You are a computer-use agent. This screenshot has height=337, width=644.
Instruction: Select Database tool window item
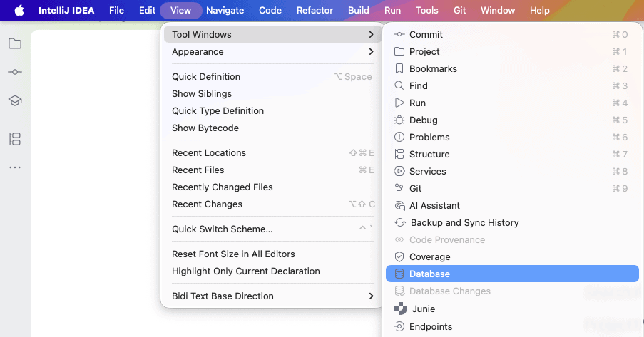pyautogui.click(x=429, y=274)
